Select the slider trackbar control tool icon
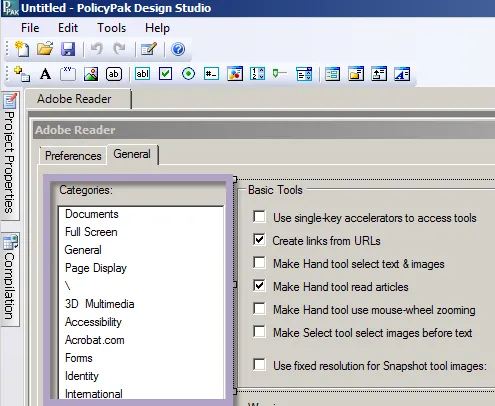Viewport: 495px width, 406px height. tap(280, 73)
